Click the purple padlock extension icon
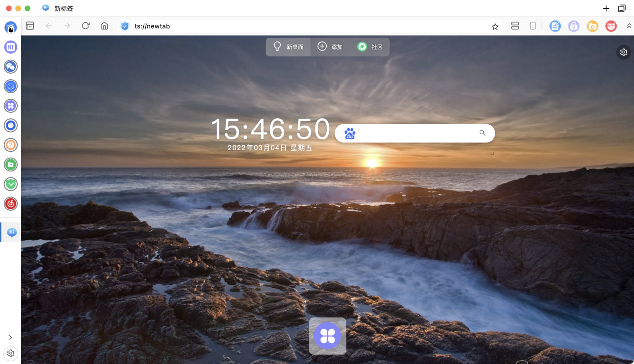 point(573,26)
